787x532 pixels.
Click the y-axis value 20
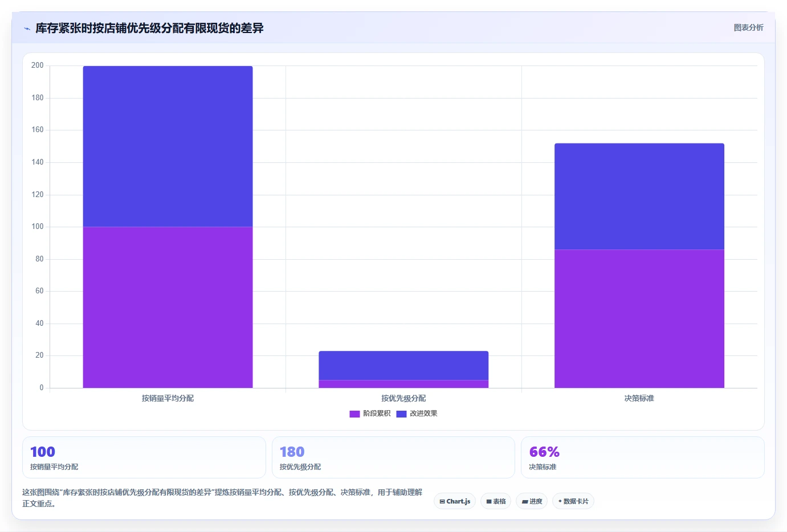click(x=39, y=355)
